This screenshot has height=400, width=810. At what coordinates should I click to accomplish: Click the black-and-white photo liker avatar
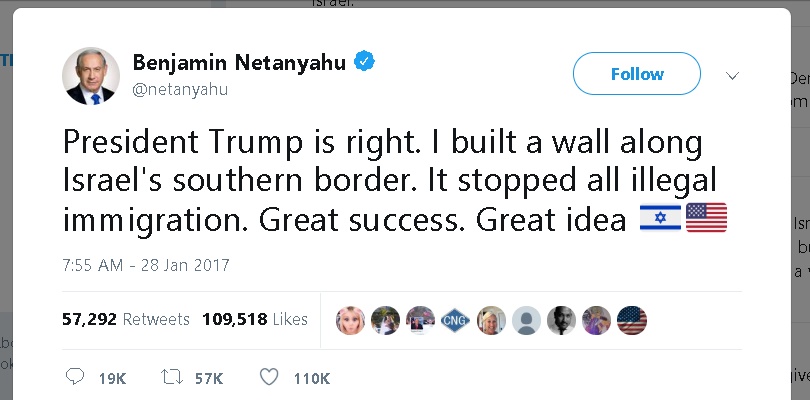coord(561,320)
